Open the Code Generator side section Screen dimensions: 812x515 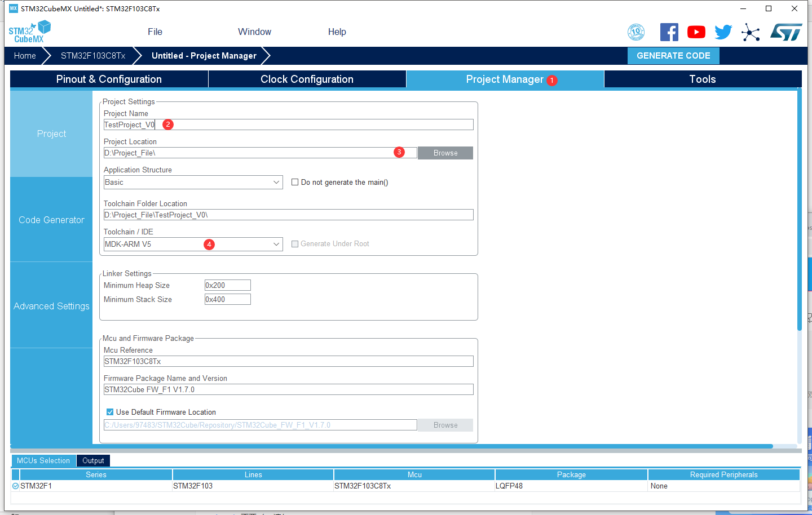51,220
